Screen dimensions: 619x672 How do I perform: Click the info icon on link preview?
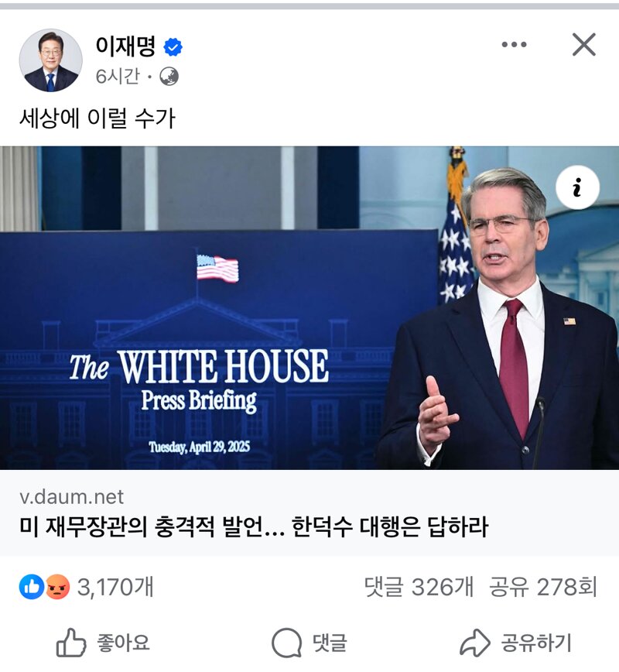click(577, 187)
